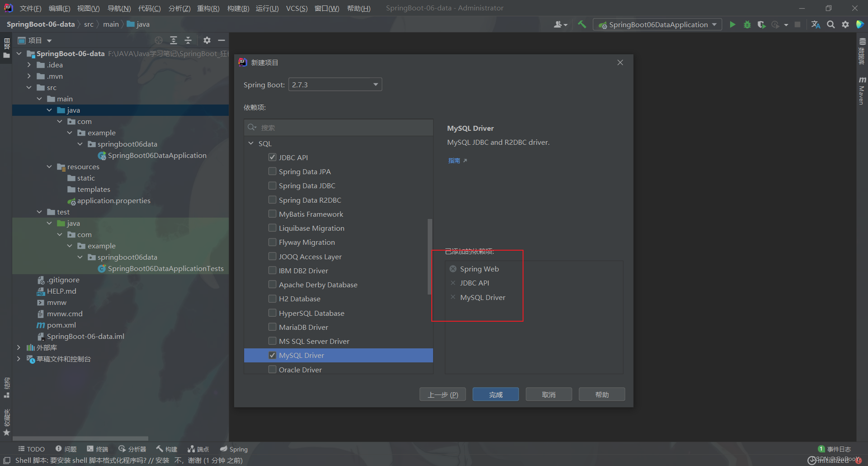Open the translate icon in toolbar
This screenshot has width=868, height=466.
click(816, 24)
